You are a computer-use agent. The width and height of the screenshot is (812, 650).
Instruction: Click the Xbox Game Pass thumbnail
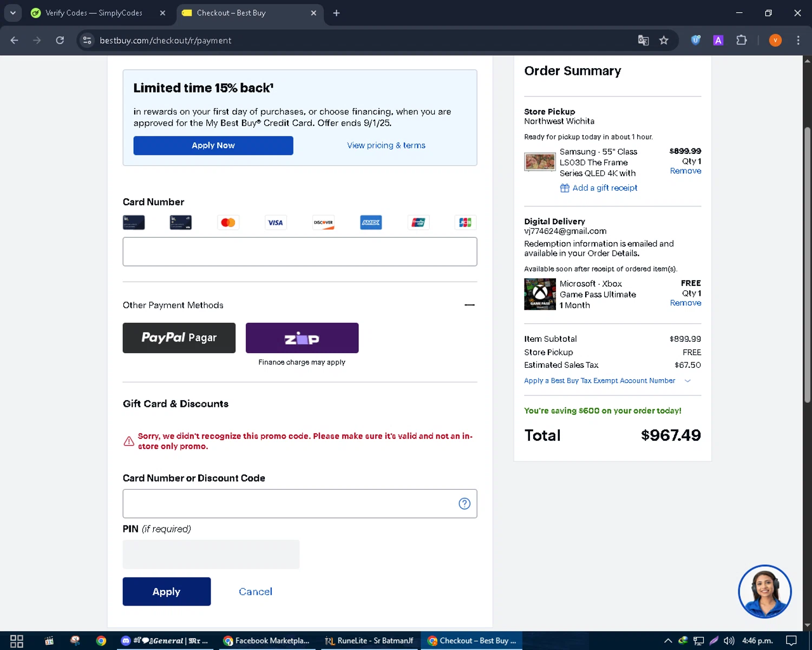point(540,294)
